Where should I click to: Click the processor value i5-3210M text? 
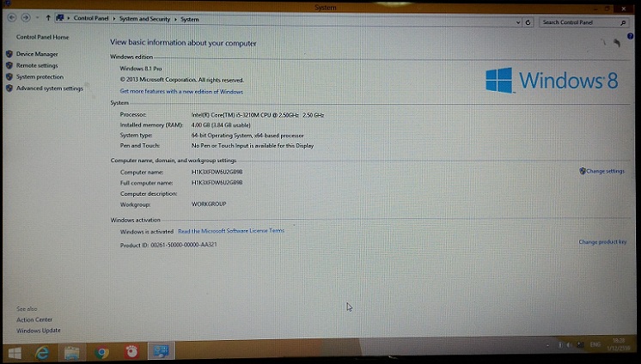pos(258,115)
